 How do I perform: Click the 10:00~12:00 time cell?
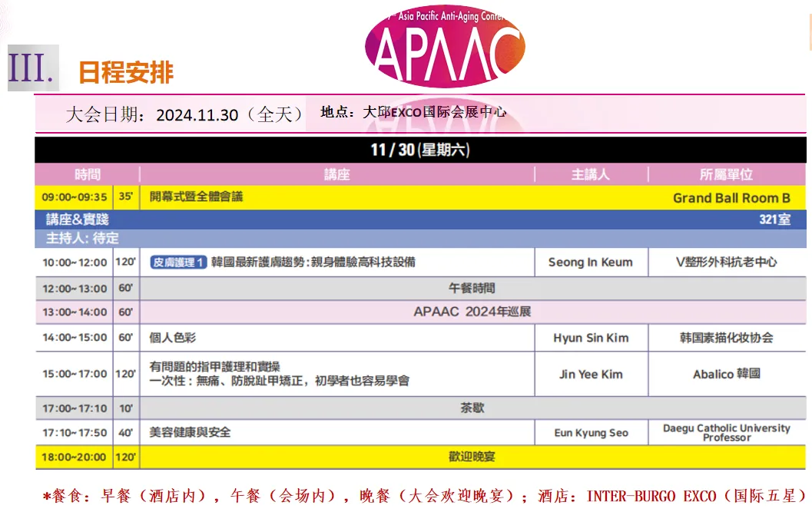click(74, 263)
